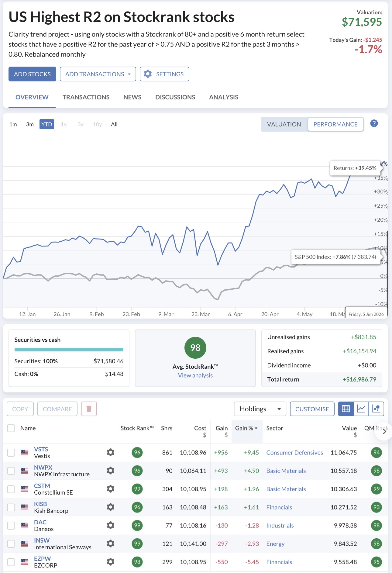
Task: Open settings gear for International Seaways
Action: click(x=111, y=544)
